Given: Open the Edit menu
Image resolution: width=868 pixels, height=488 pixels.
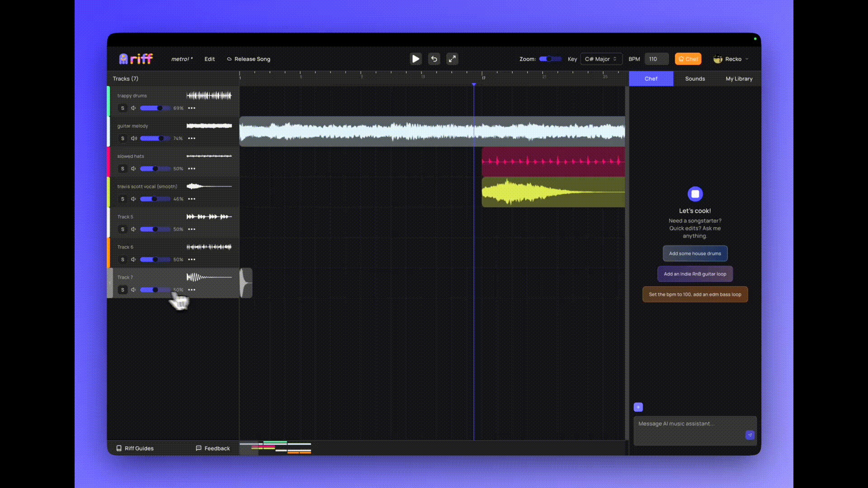Looking at the screenshot, I should pos(209,59).
